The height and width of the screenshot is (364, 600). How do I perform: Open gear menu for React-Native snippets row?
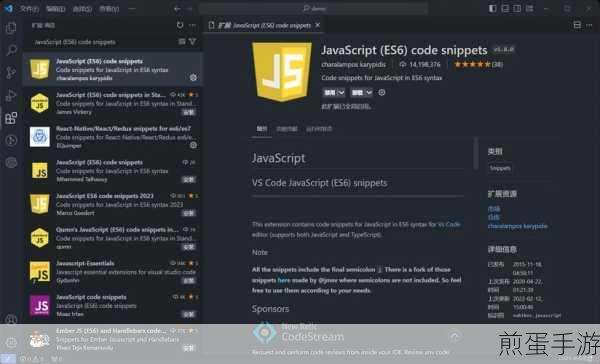[193, 145]
